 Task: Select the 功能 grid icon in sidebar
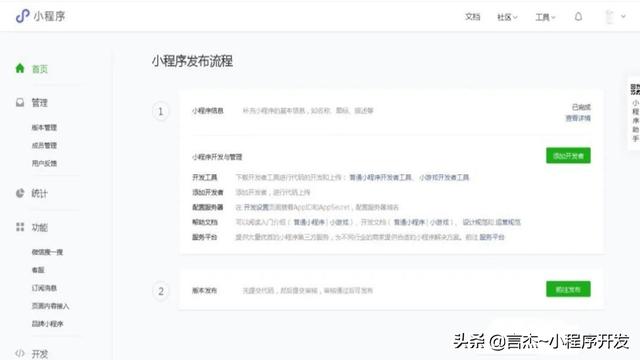[x=20, y=227]
